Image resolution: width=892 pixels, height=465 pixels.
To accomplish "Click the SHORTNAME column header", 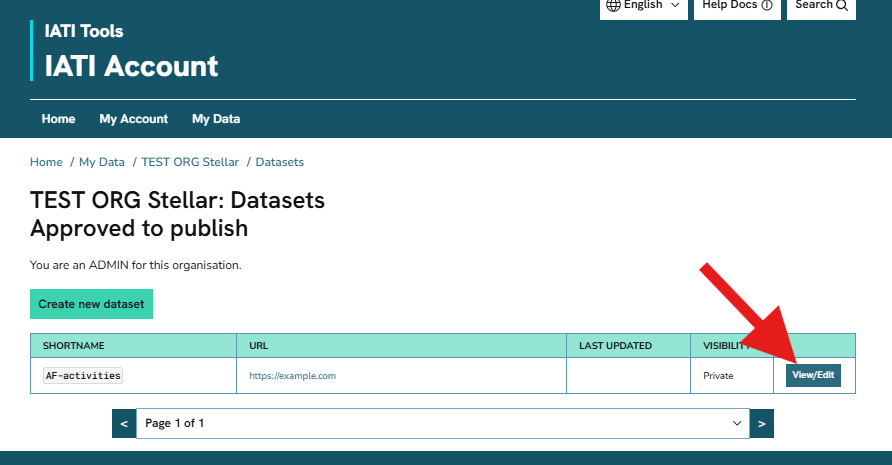I will click(73, 346).
